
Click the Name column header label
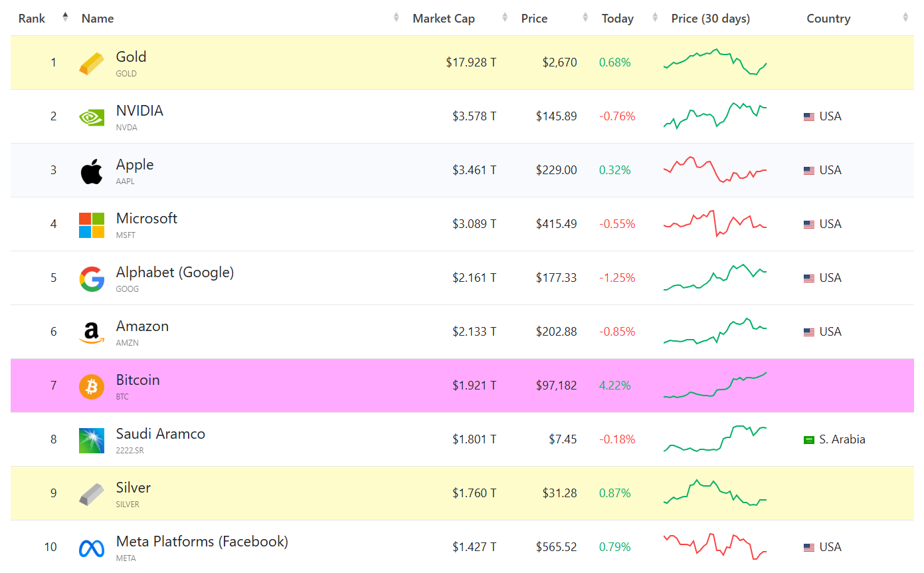point(98,19)
